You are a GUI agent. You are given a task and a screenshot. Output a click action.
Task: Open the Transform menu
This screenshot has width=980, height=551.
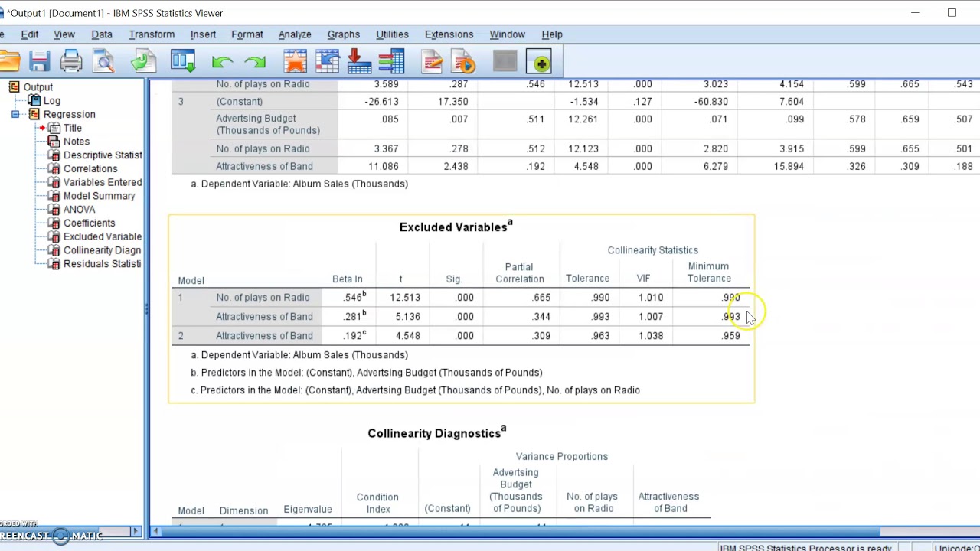[x=152, y=34]
